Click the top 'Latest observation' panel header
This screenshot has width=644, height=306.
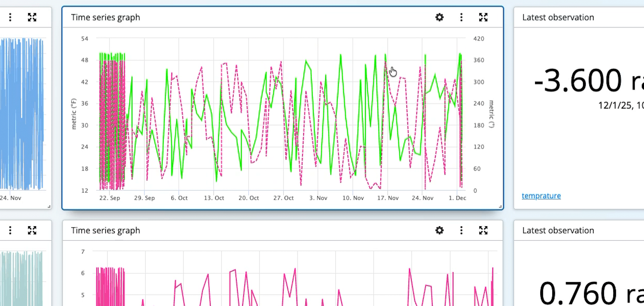coord(558,17)
